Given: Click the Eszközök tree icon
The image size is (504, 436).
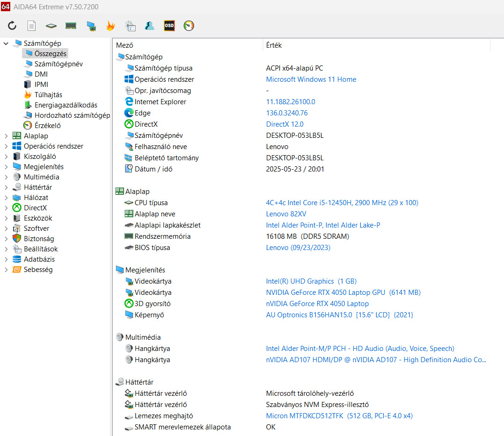Looking at the screenshot, I should 17,218.
